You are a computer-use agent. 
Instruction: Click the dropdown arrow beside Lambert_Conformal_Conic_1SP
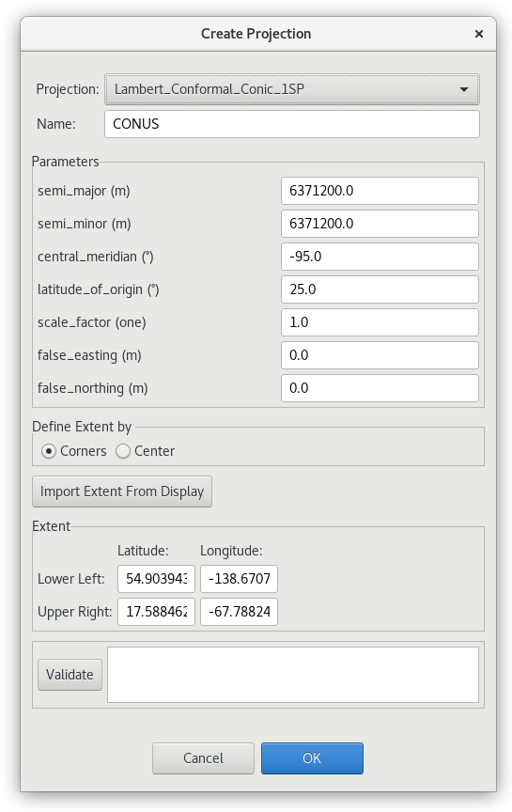tap(464, 89)
